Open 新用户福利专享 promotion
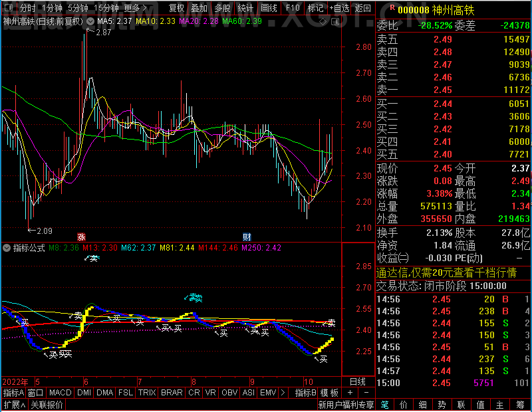 pyautogui.click(x=346, y=405)
